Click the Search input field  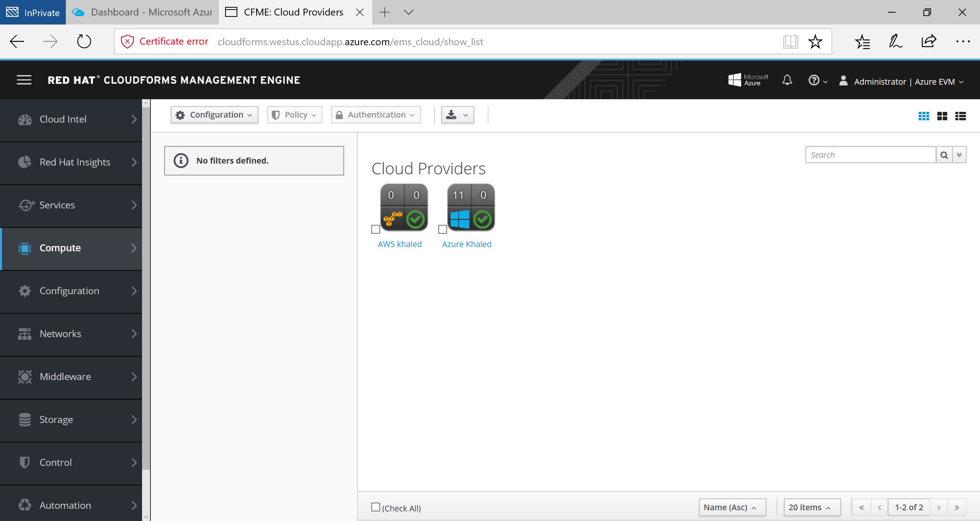[x=871, y=155]
